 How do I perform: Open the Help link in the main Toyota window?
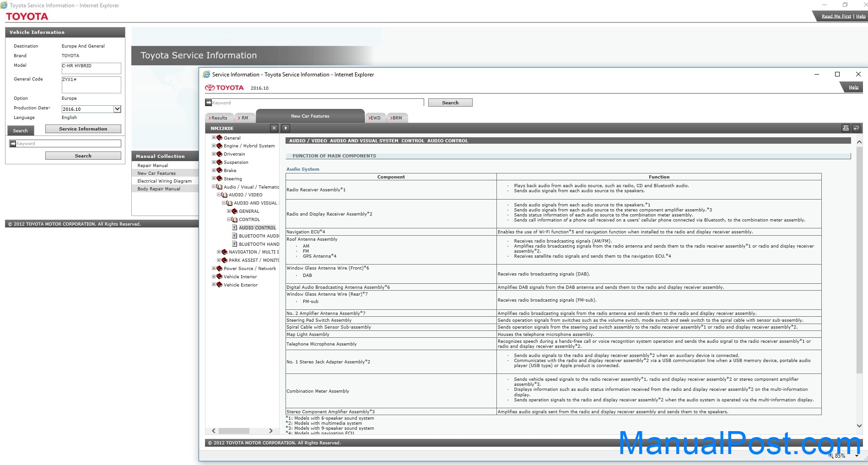click(861, 16)
